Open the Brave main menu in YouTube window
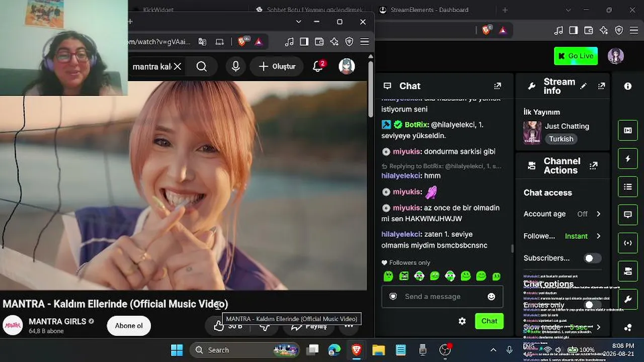The height and width of the screenshot is (362, 644). click(x=364, y=42)
